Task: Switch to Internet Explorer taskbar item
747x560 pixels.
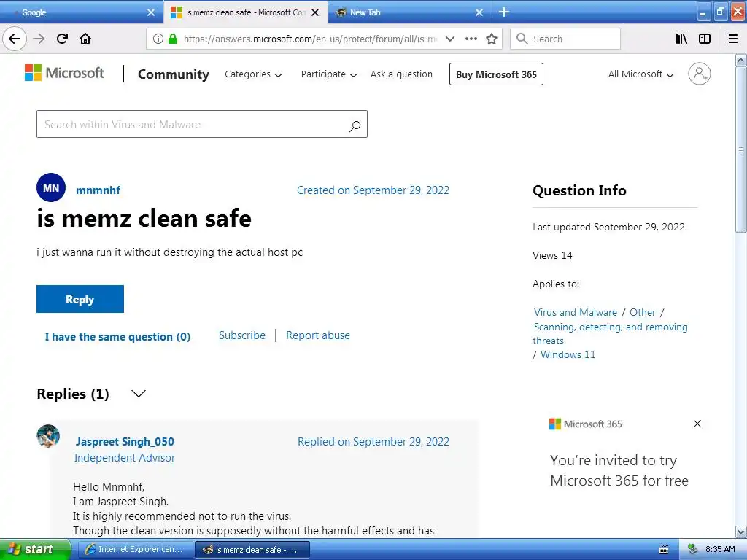Action: pos(135,550)
